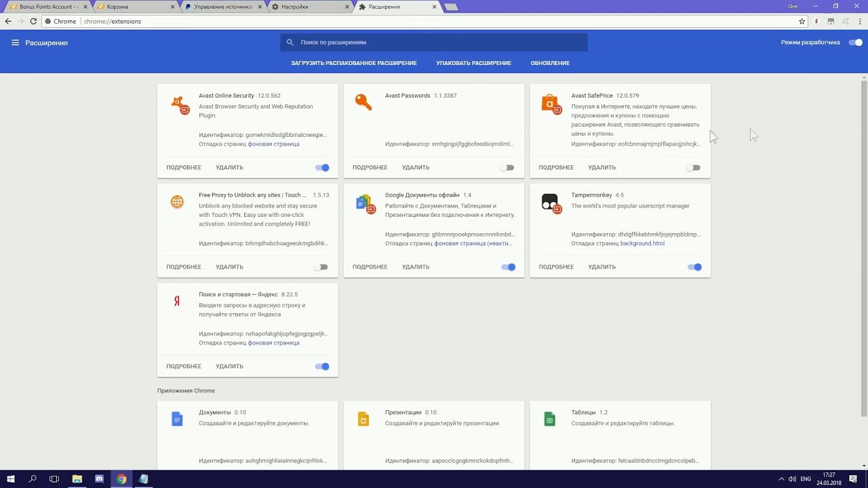Disable the Yandex Поиск и стартовая extension

coord(322,367)
